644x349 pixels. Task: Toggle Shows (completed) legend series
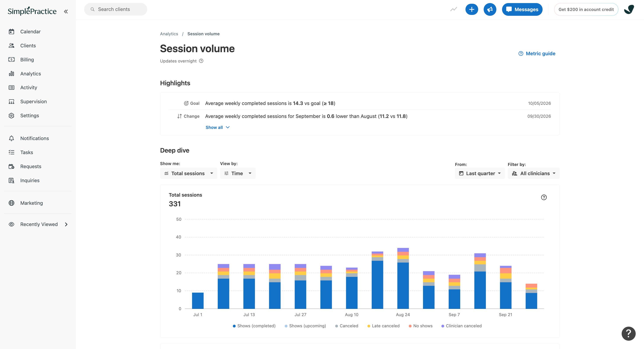254,326
